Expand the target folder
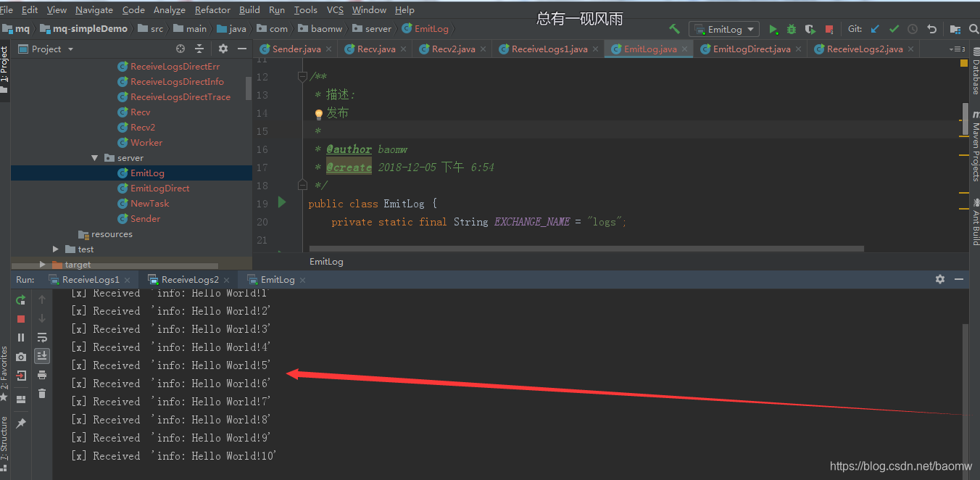Viewport: 980px width, 480px height. pos(43,264)
